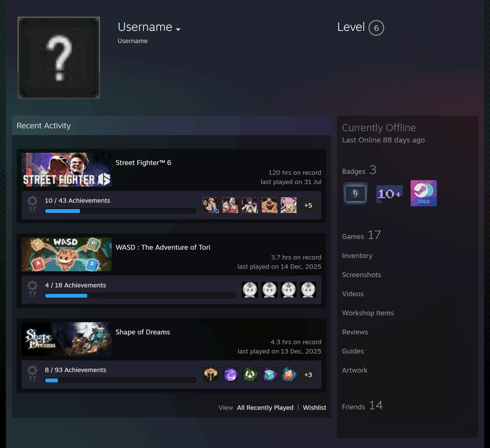The image size is (490, 448).
Task: Click the badge showing number 9
Action: tap(355, 194)
